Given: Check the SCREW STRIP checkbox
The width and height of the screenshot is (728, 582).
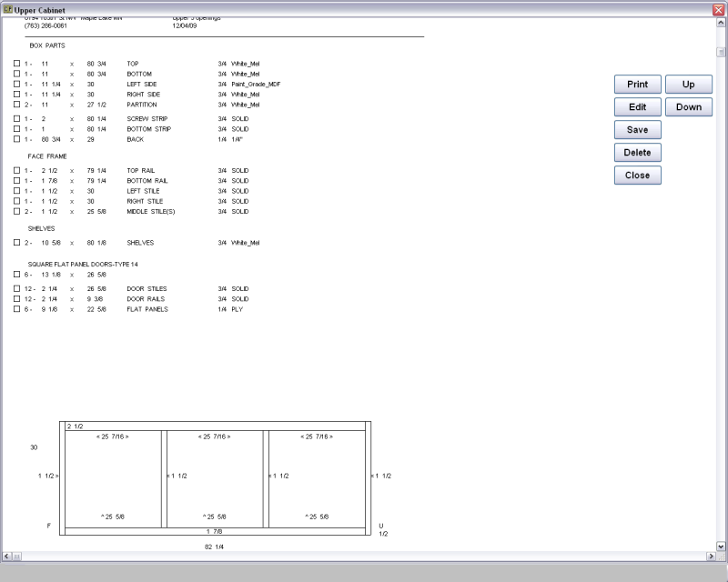Looking at the screenshot, I should [16, 118].
